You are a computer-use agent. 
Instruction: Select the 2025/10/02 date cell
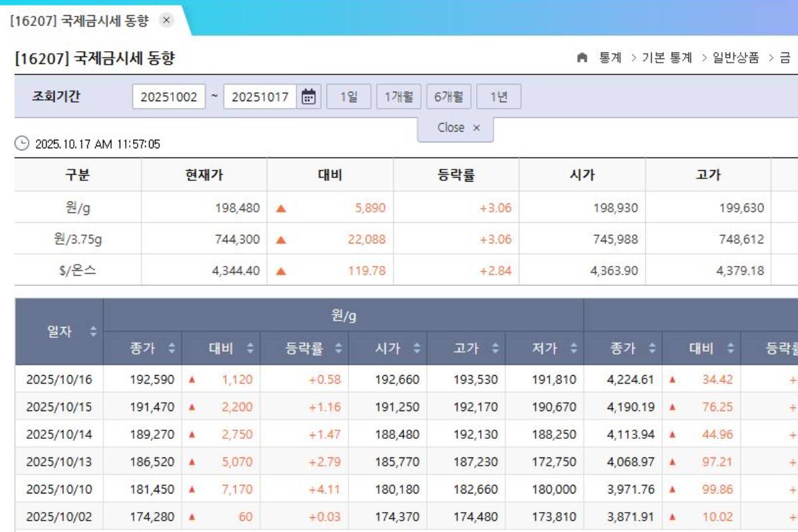coord(59,516)
